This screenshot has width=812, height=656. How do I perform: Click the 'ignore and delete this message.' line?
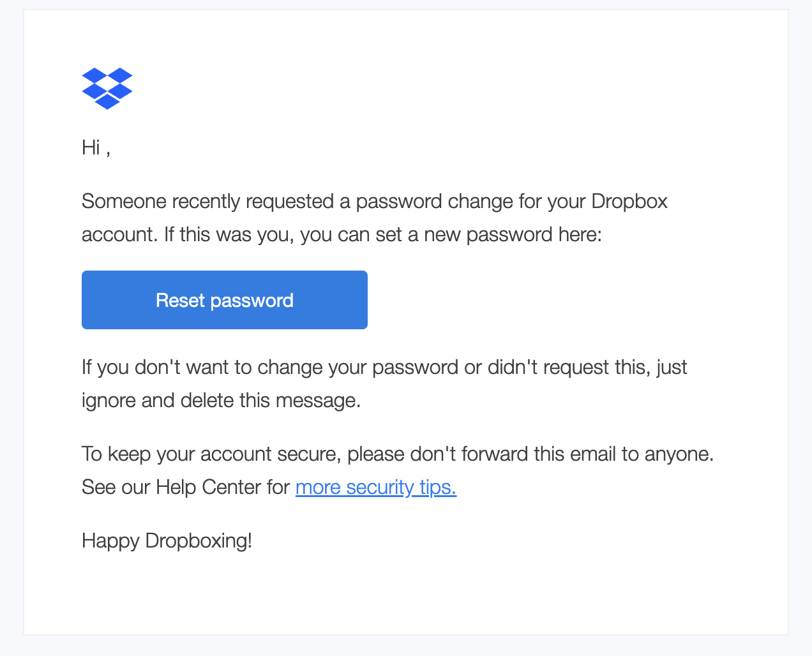[x=222, y=401]
